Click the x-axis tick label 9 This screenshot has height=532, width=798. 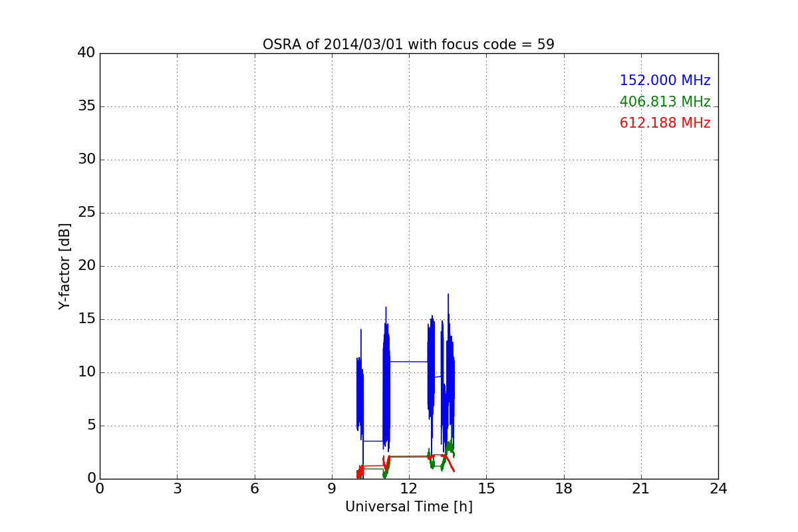[x=332, y=489]
